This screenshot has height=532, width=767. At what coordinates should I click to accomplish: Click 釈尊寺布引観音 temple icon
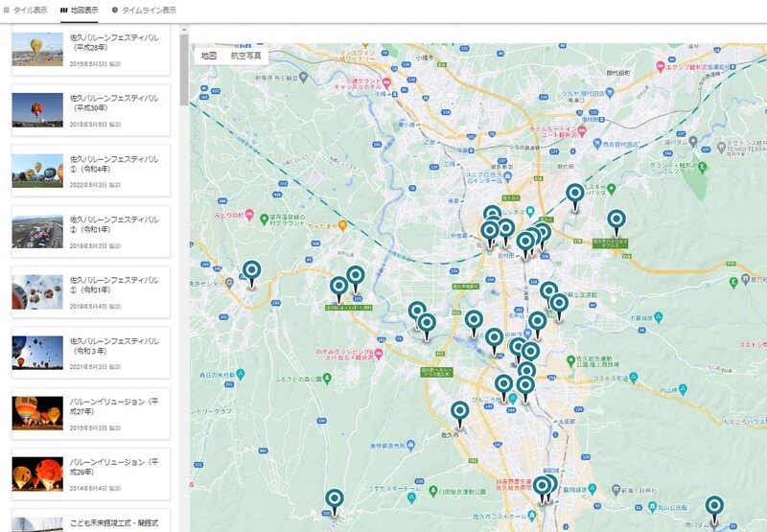pos(303,77)
